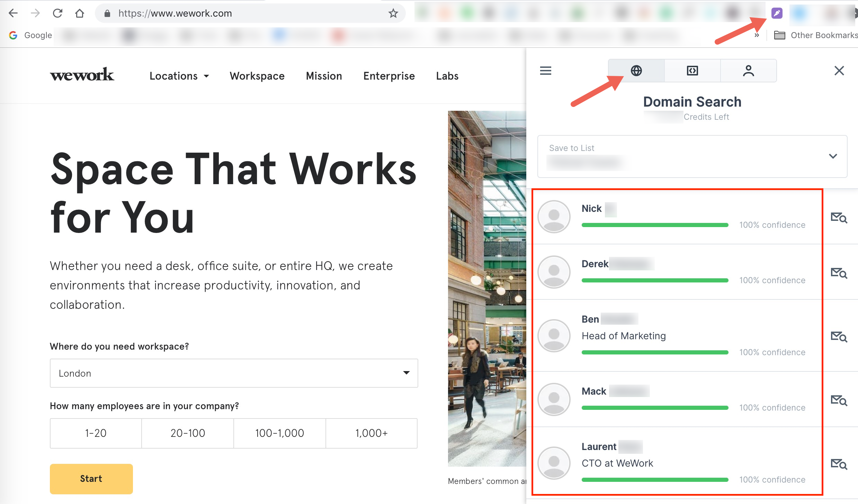Viewport: 858px width, 504px height.
Task: Go to browser home page
Action: [x=80, y=13]
